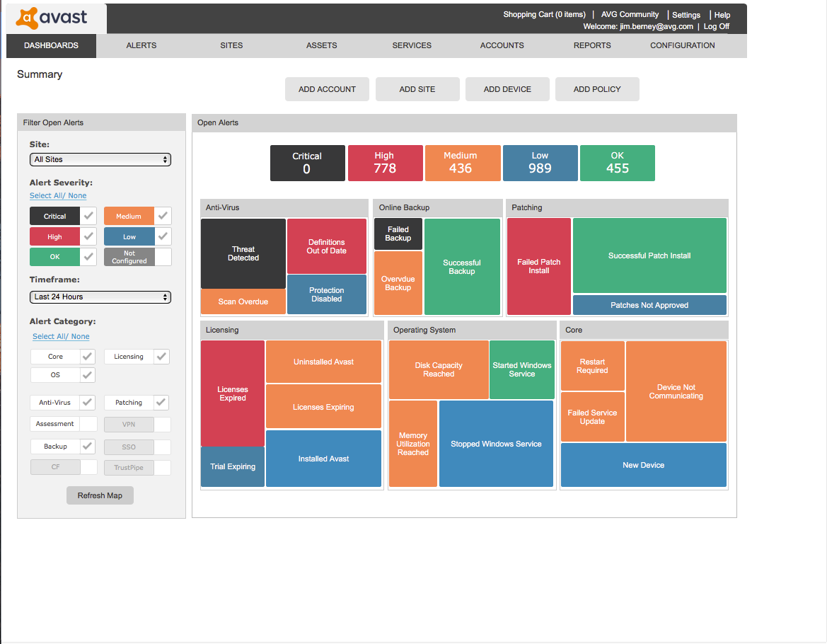Open the Stopped Windows Service tile
Screen dimensions: 827x644
point(496,444)
